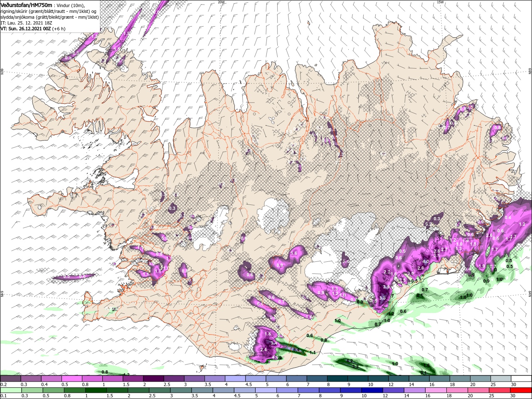The width and height of the screenshot is (532, 399).
Task: Click the 'slydda/snjókoma' legend description line
Action: point(49,17)
